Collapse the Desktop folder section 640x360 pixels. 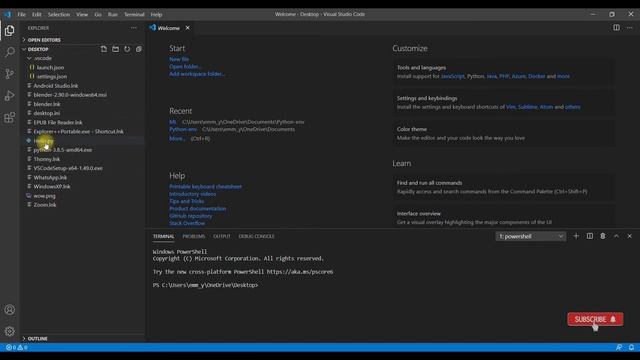(x=38, y=49)
